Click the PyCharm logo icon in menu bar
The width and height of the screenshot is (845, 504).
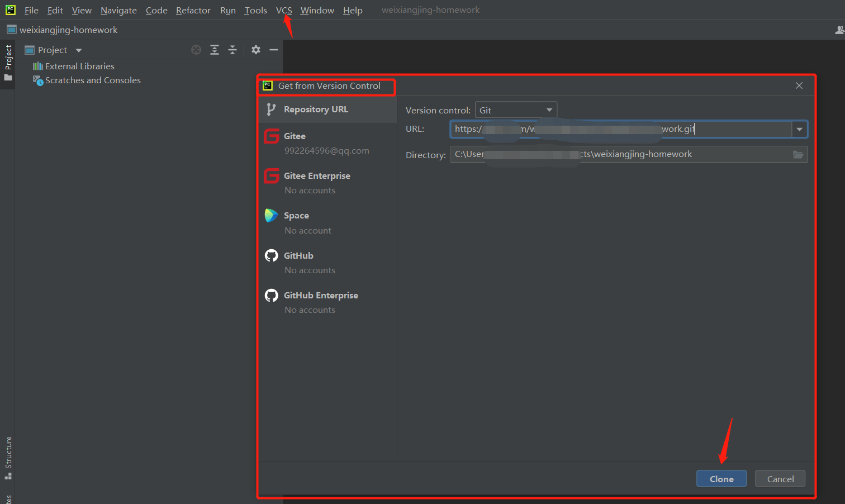pyautogui.click(x=11, y=9)
